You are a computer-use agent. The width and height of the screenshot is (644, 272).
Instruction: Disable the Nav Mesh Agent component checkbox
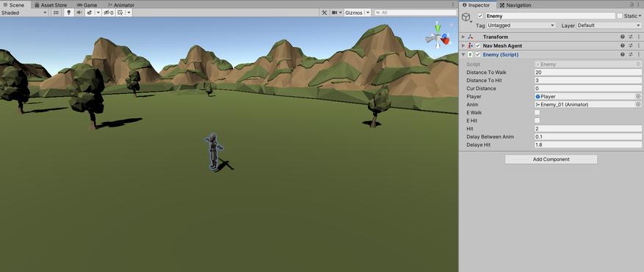click(477, 46)
